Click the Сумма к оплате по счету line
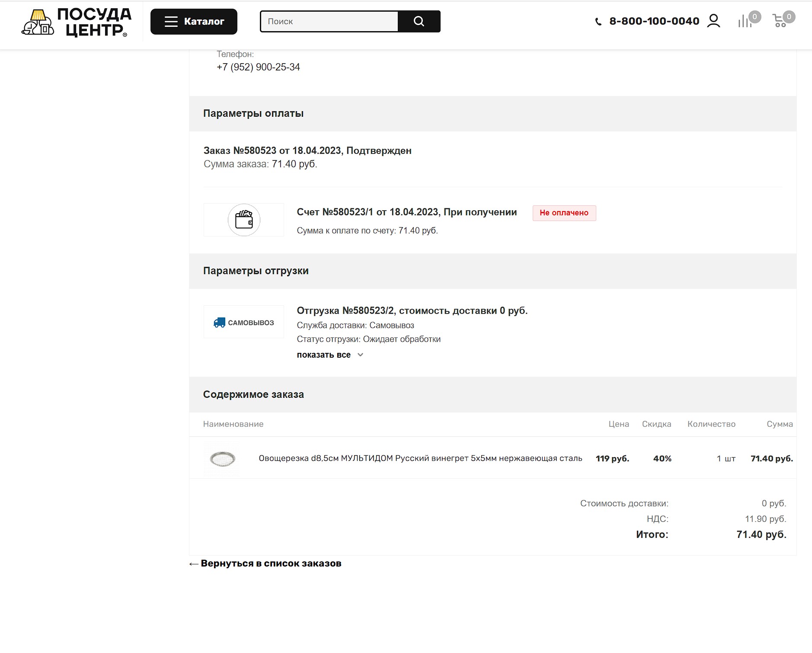812x653 pixels. pos(367,230)
